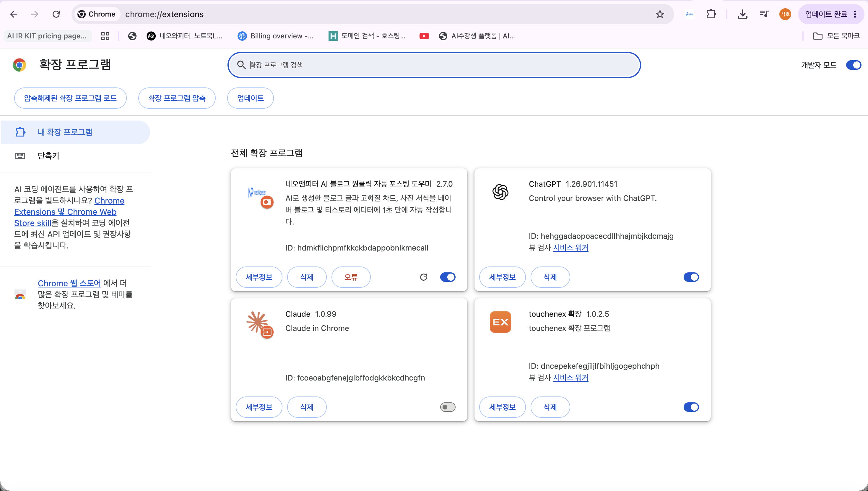Click the ChatGPT extension logo
The width and height of the screenshot is (868, 491).
tap(500, 192)
